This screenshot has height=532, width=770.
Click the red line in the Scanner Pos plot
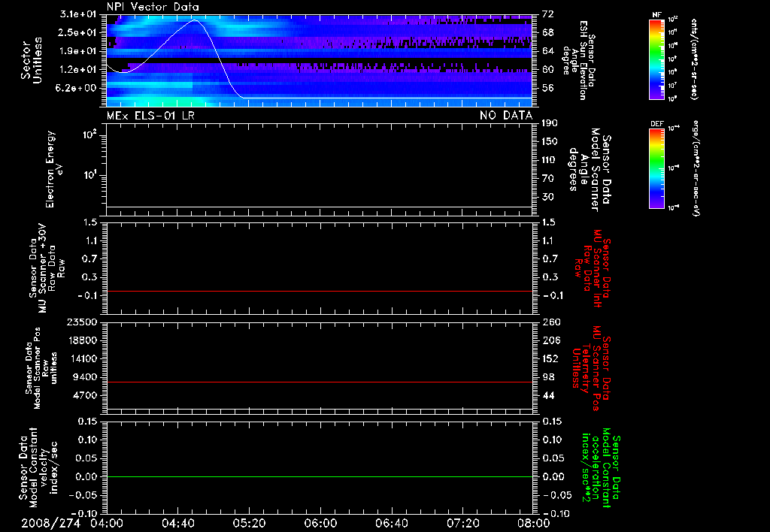[320, 382]
